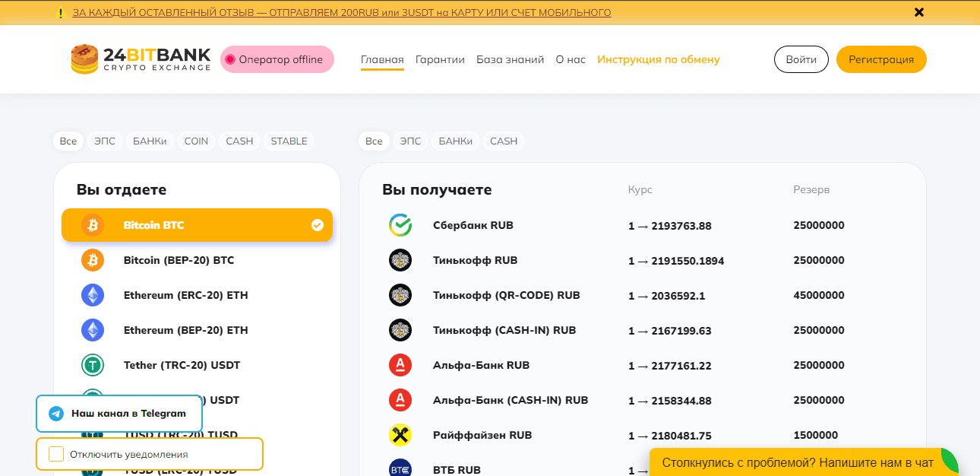Open the Гарантии menu item

point(440,59)
